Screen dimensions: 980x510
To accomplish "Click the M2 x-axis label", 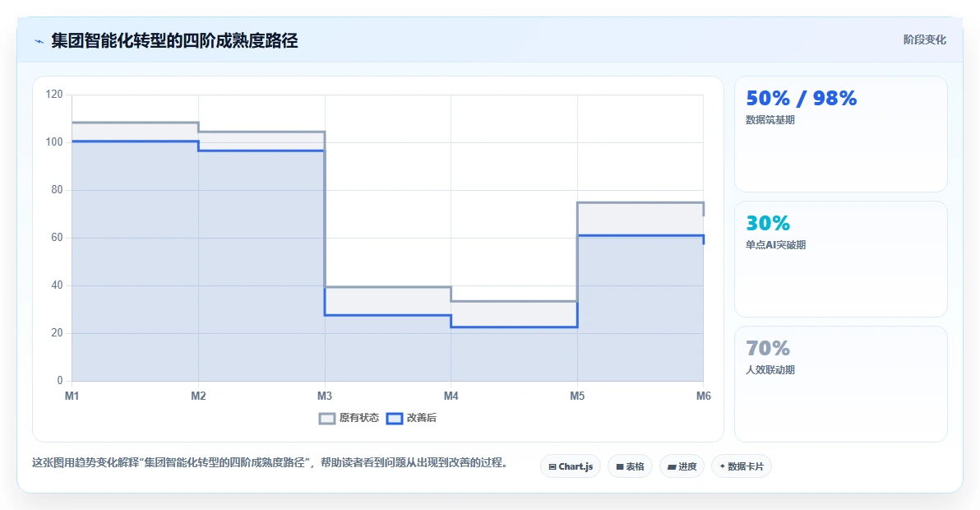I will [x=198, y=396].
